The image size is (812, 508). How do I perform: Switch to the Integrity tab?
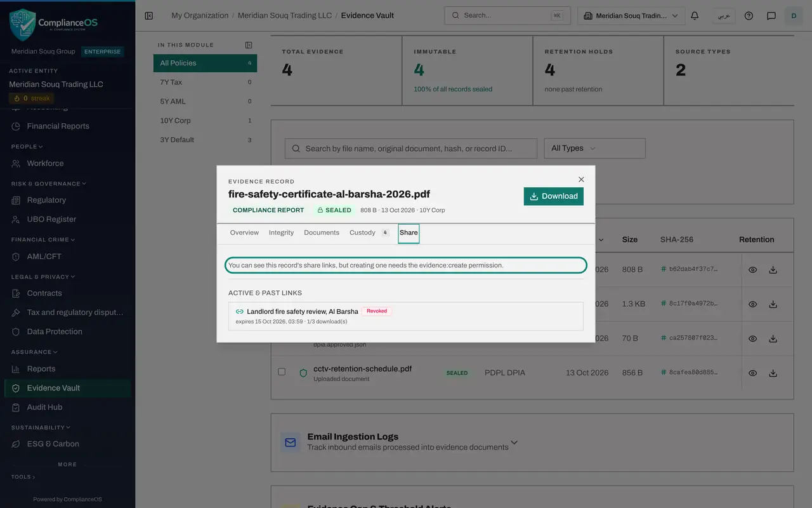(281, 233)
